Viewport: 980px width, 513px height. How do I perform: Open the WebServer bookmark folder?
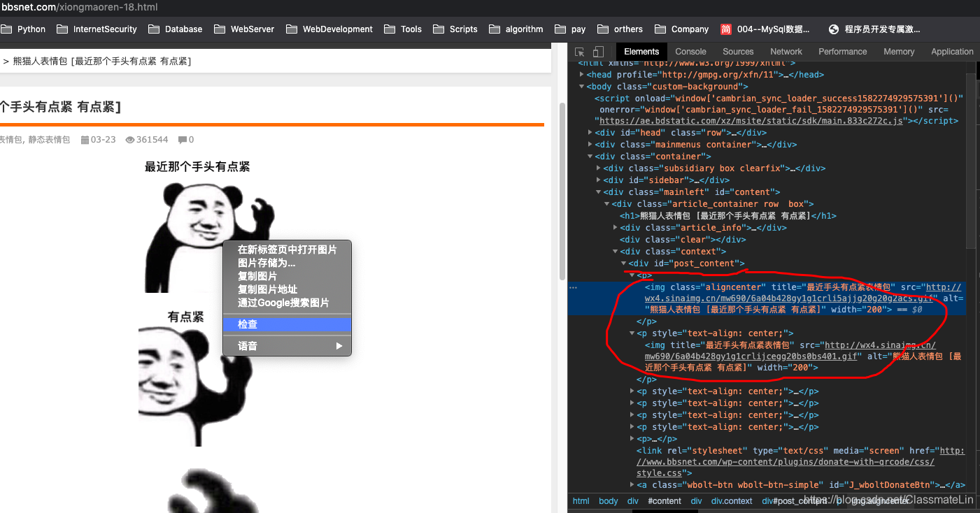pyautogui.click(x=245, y=29)
